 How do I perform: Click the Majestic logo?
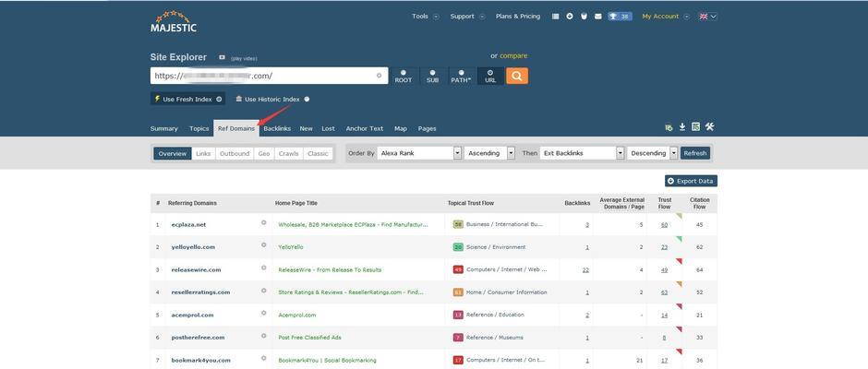(174, 21)
